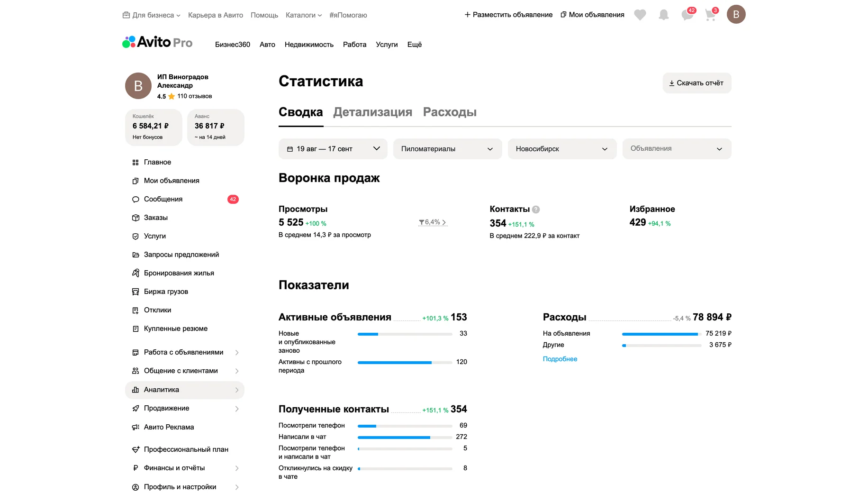This screenshot has width=868, height=493.
Task: Click the Аванс 36 817 ₽ card
Action: [216, 127]
